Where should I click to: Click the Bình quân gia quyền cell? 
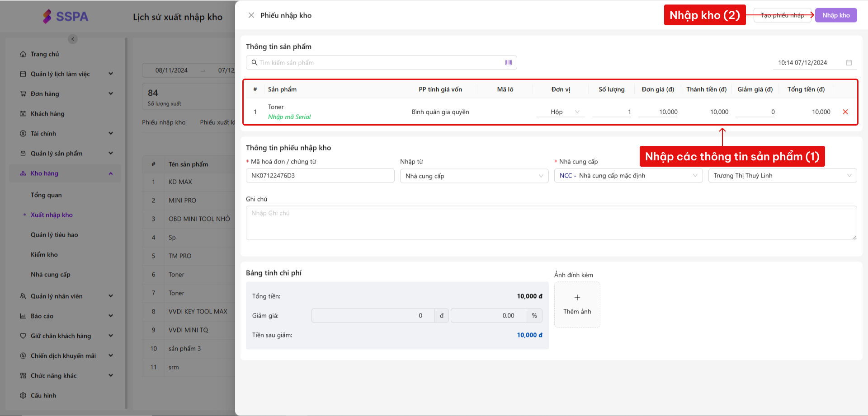point(440,112)
